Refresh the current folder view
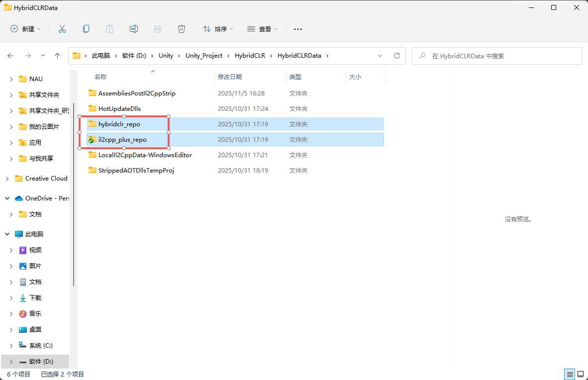Screen dimensions: 588x380 tap(397, 56)
